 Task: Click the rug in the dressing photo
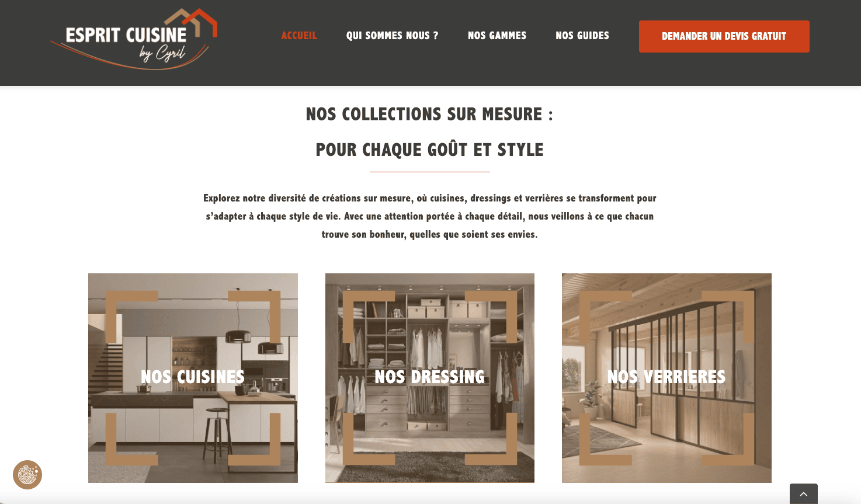coord(430,467)
